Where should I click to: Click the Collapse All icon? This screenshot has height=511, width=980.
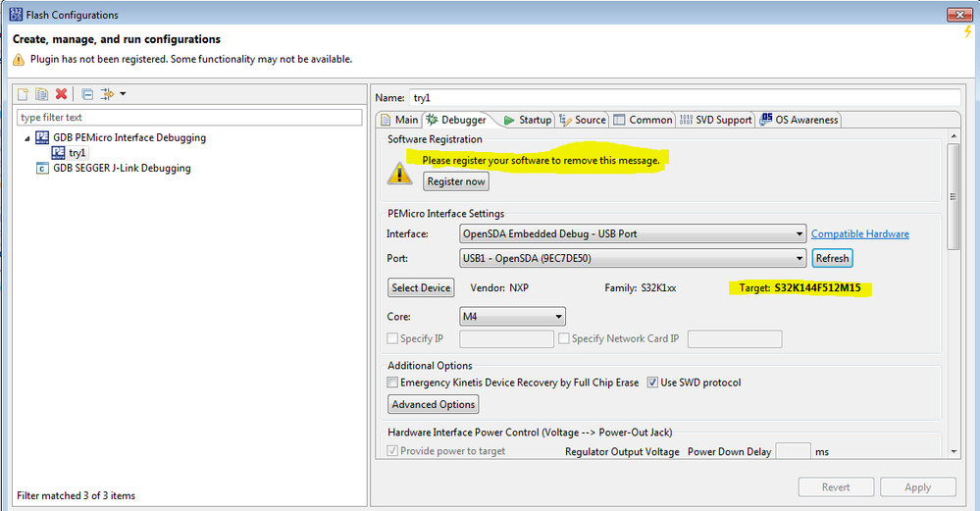[x=87, y=94]
